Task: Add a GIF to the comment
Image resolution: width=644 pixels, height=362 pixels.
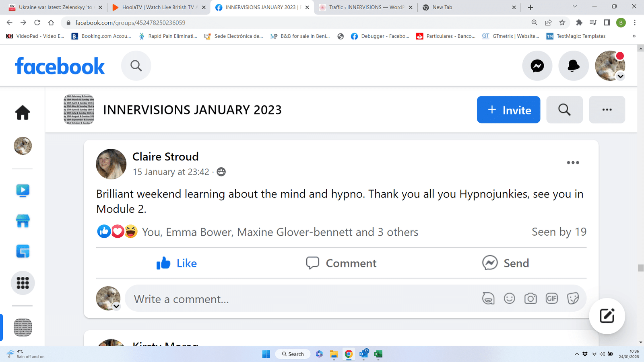Action: (x=551, y=298)
